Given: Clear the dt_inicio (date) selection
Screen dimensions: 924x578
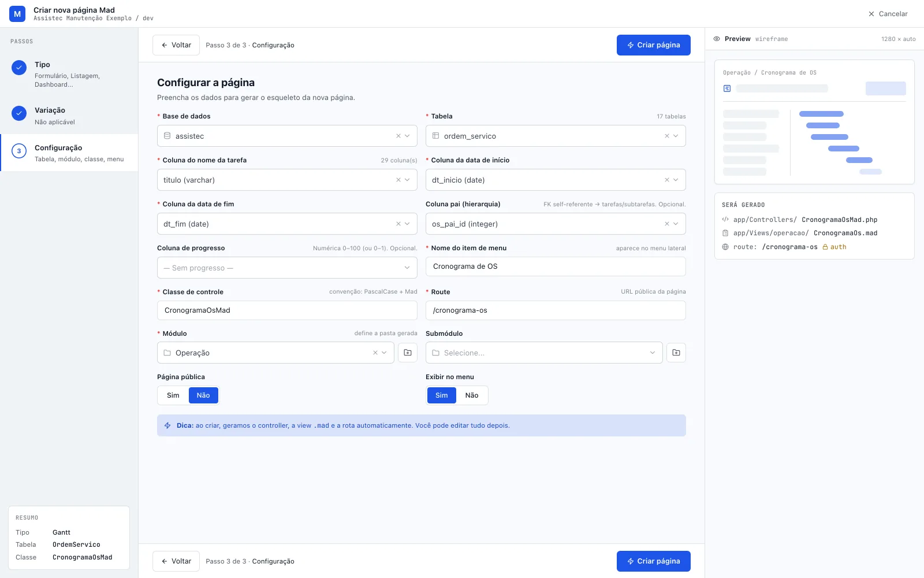Looking at the screenshot, I should [667, 180].
